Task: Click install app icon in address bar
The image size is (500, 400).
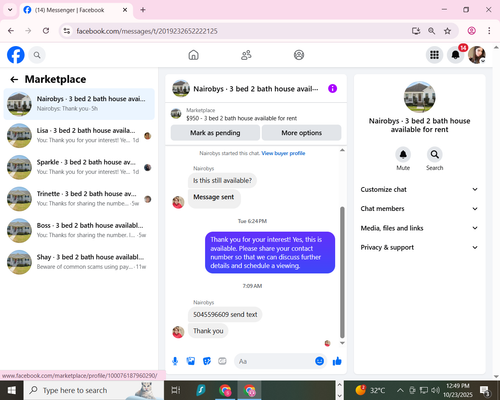Action: click(416, 31)
